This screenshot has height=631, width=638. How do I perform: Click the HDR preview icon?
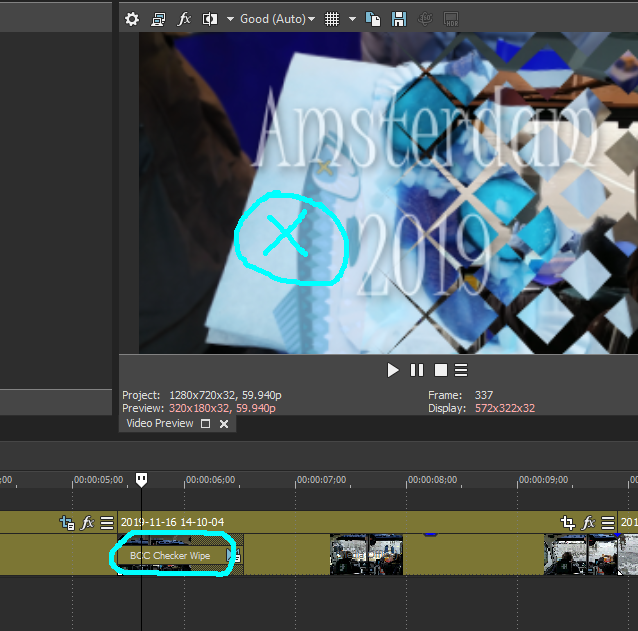451,19
